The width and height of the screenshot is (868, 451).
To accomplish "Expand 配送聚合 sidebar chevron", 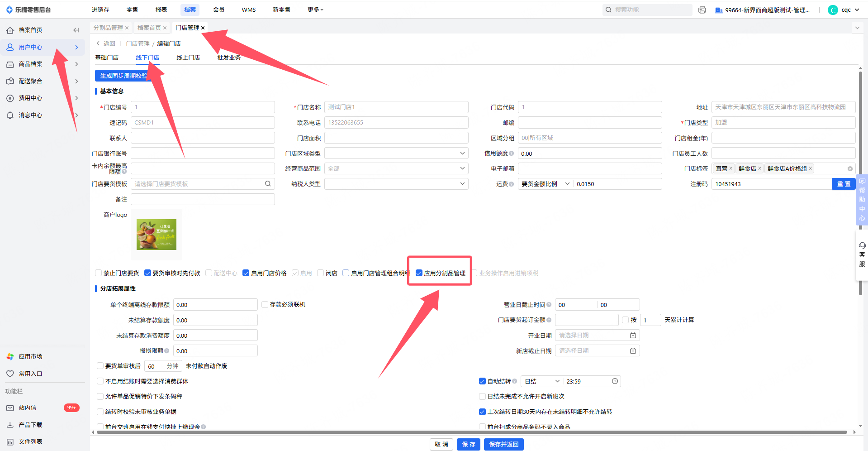I will [76, 81].
